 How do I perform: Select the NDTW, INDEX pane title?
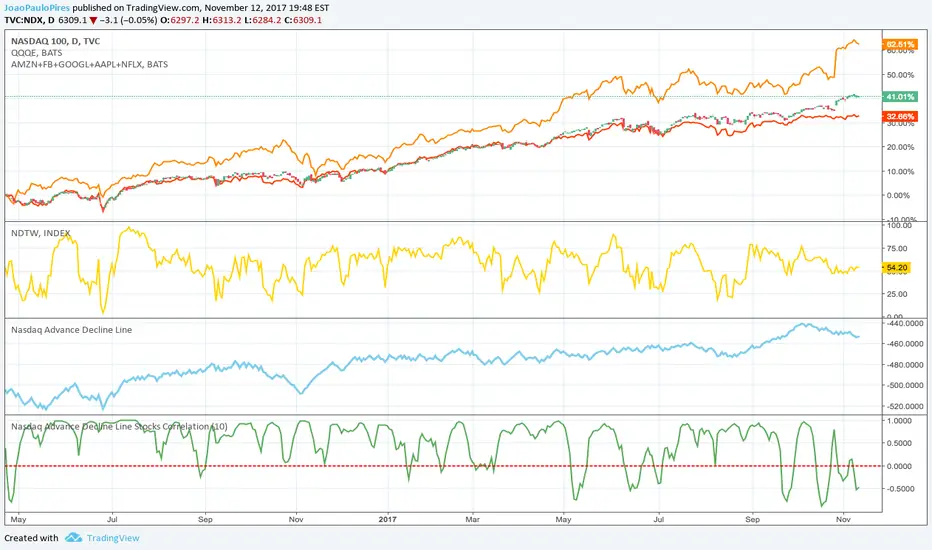click(x=40, y=233)
